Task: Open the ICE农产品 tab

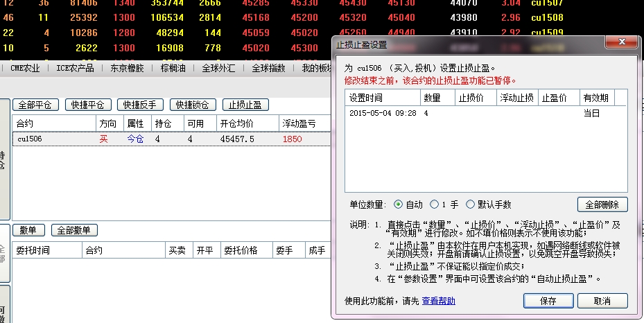Action: click(x=75, y=68)
